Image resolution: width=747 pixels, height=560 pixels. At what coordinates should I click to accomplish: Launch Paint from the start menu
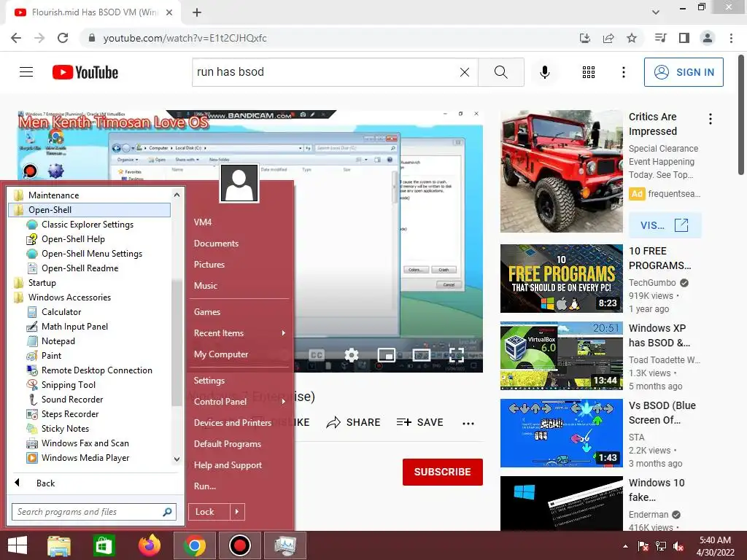click(51, 356)
